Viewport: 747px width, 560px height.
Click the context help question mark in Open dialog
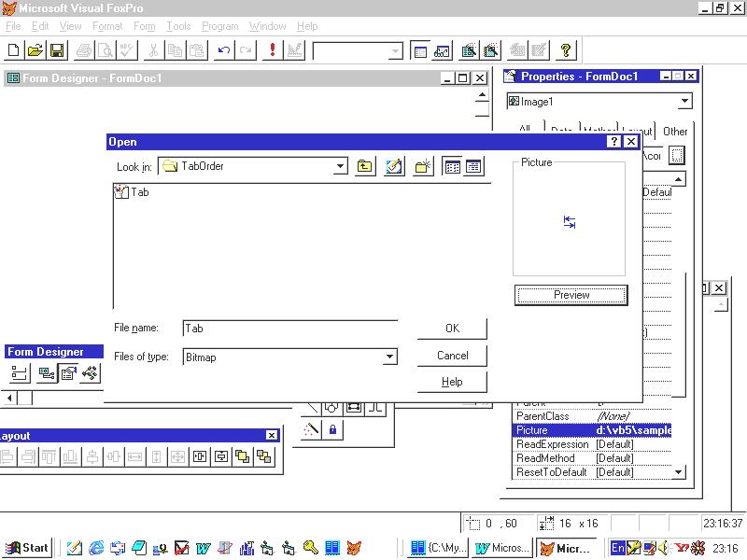(x=614, y=142)
